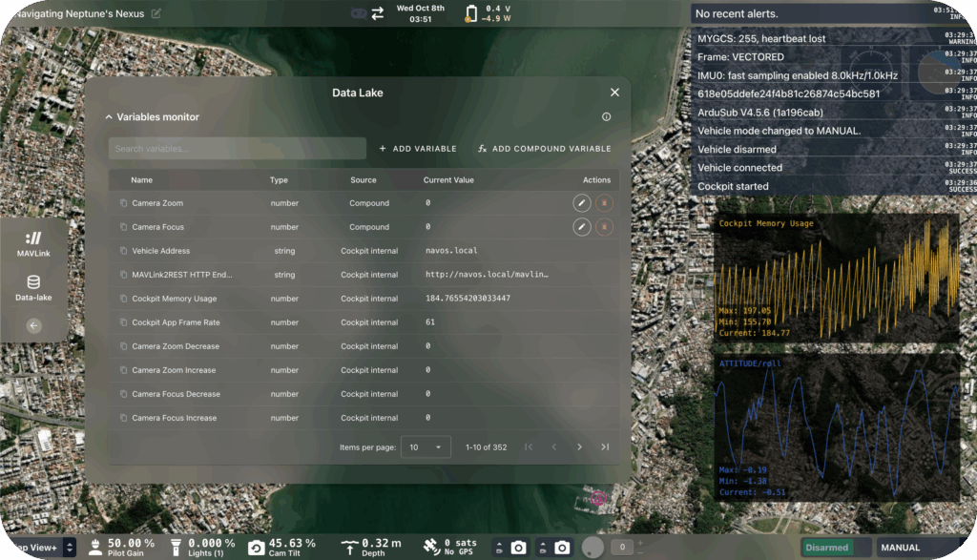
Task: Go to next page of variables
Action: click(579, 446)
